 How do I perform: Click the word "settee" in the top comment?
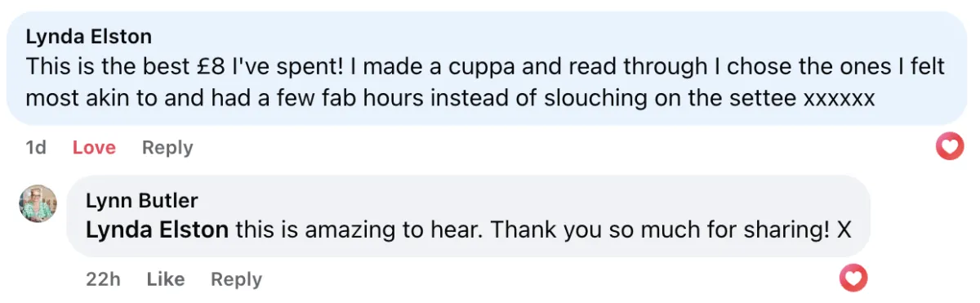[767, 98]
